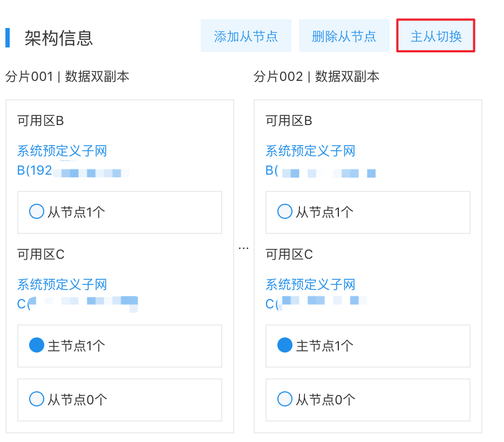Click 可用区C label in shard 001

coord(41,254)
